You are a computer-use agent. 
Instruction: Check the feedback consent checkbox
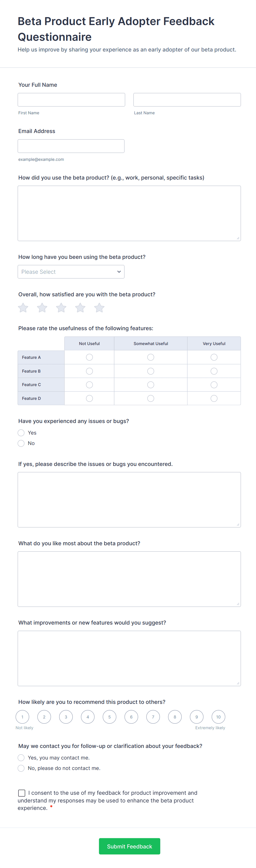(21, 793)
